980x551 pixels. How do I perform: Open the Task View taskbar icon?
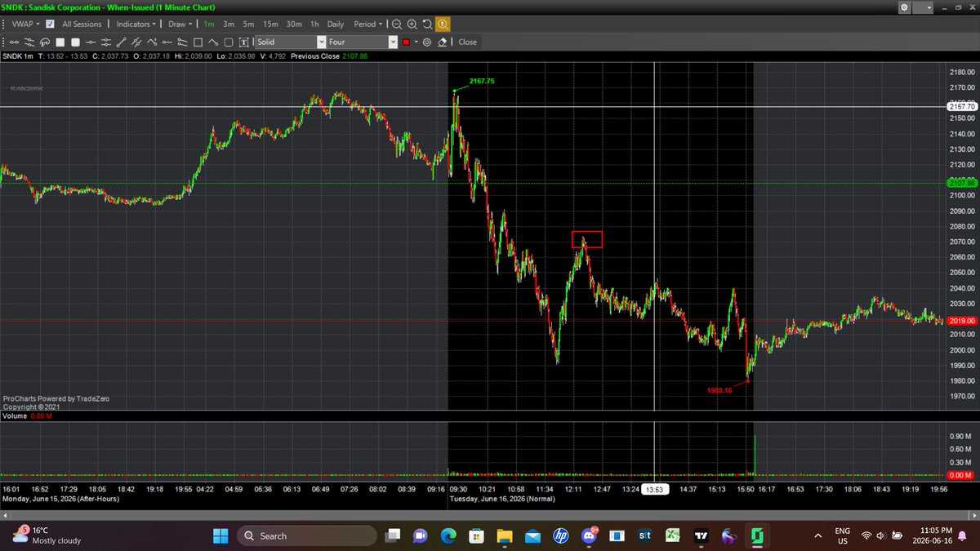click(393, 535)
